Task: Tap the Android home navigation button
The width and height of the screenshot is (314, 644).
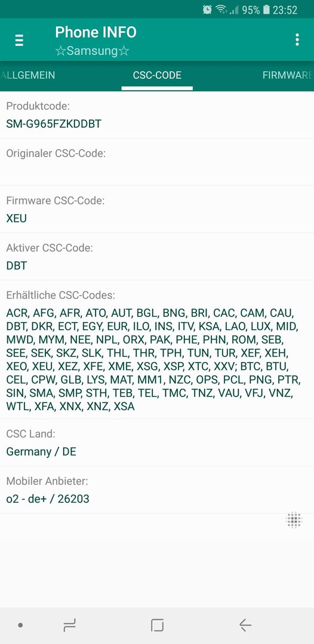Action: 157,625
